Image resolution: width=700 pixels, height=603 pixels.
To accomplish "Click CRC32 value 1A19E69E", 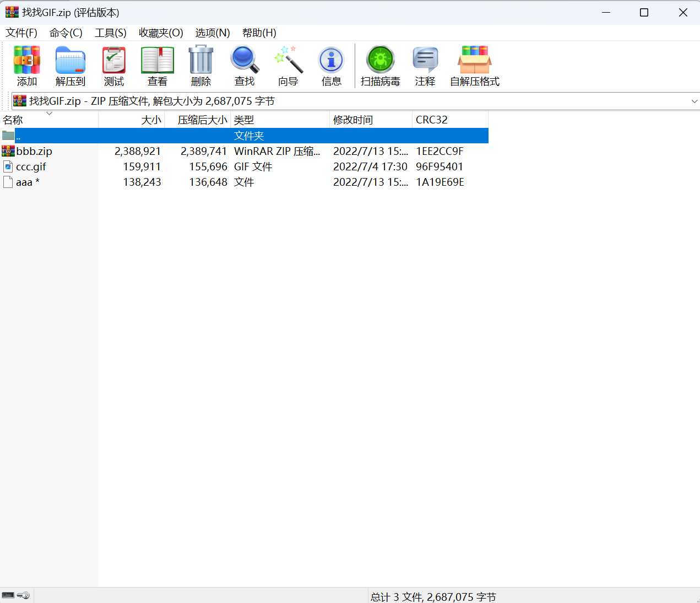I will (440, 182).
